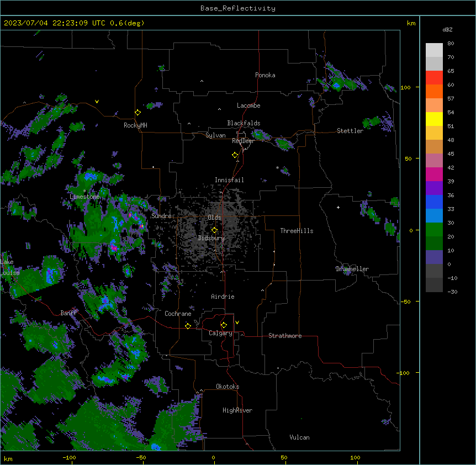The image size is (476, 465).
Task: Click the yellow V marker east of Calgary
Action: 237,323
